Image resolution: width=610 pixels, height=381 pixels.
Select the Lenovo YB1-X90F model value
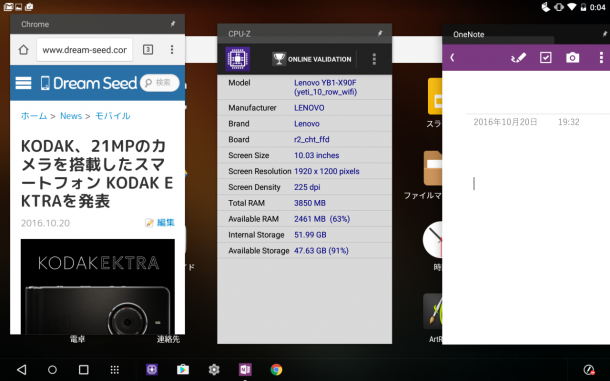click(326, 87)
